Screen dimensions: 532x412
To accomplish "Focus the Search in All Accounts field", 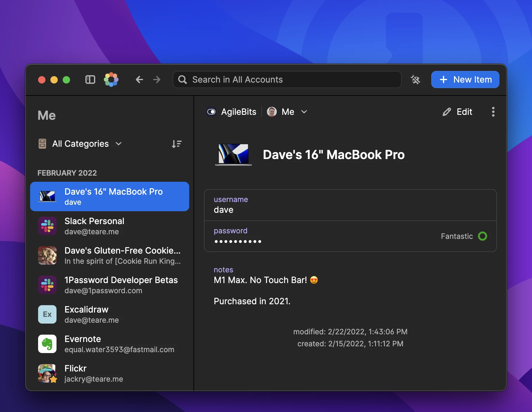I will [x=287, y=80].
